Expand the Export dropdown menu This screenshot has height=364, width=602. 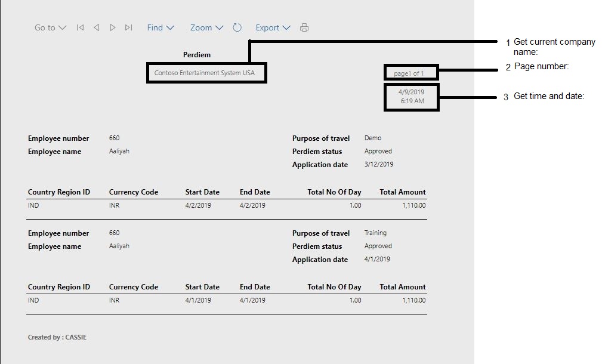click(272, 27)
